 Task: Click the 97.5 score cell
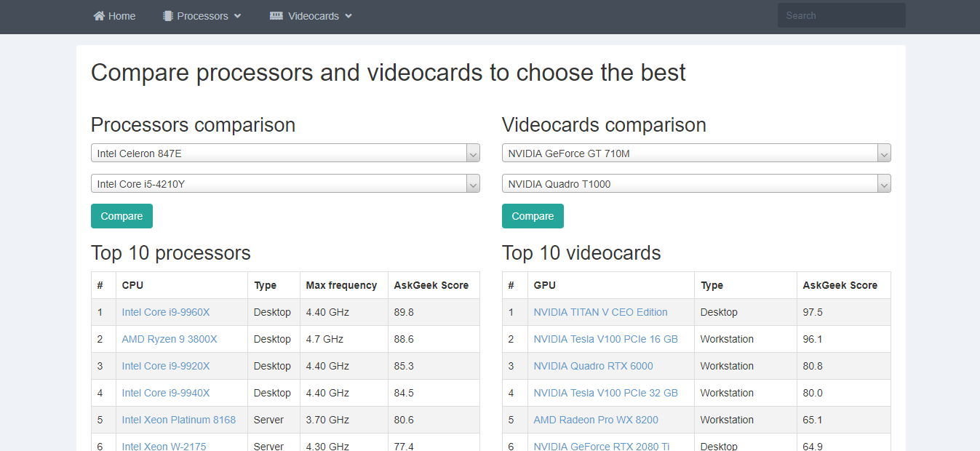(x=844, y=312)
